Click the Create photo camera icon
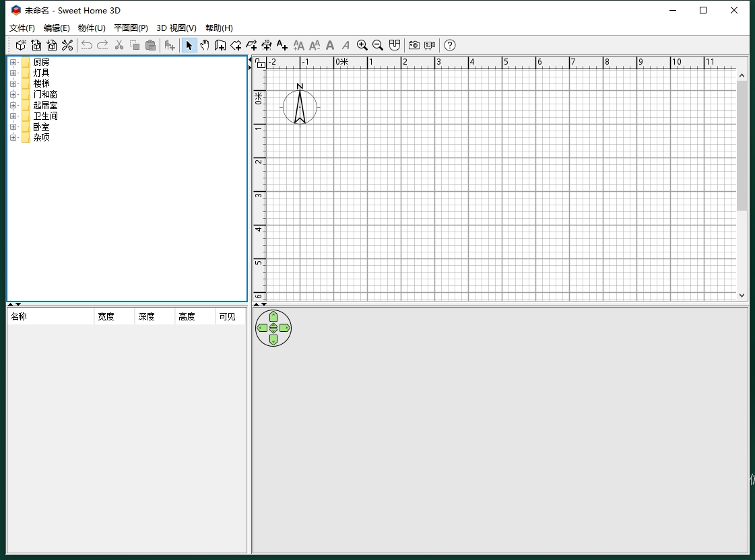Viewport: 755px width, 560px height. pos(414,45)
